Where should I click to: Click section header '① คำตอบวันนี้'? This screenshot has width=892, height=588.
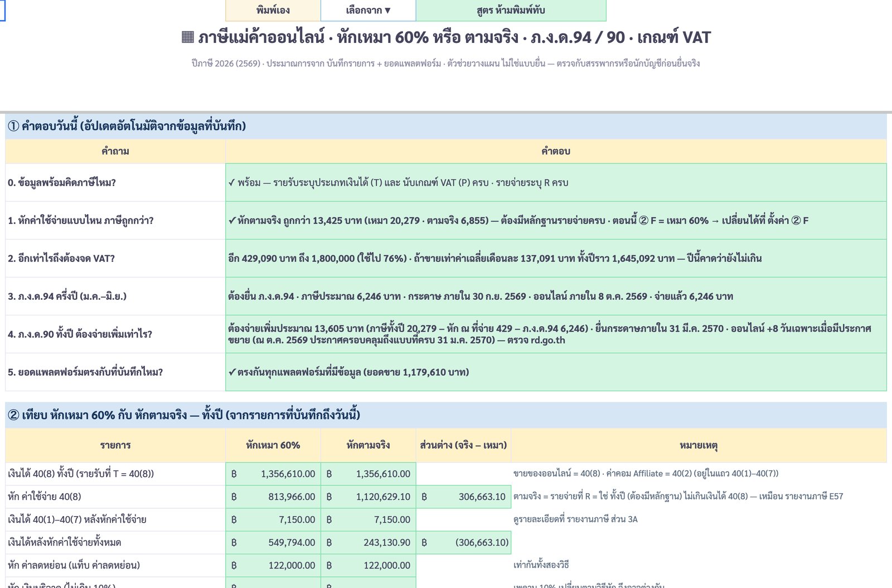[446, 126]
